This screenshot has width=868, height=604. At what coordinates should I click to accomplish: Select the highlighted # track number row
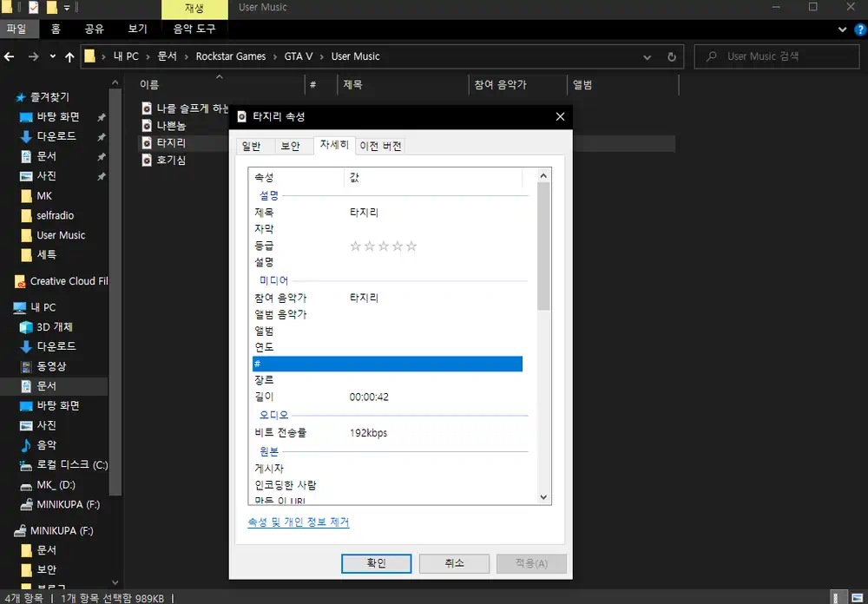[x=387, y=364]
